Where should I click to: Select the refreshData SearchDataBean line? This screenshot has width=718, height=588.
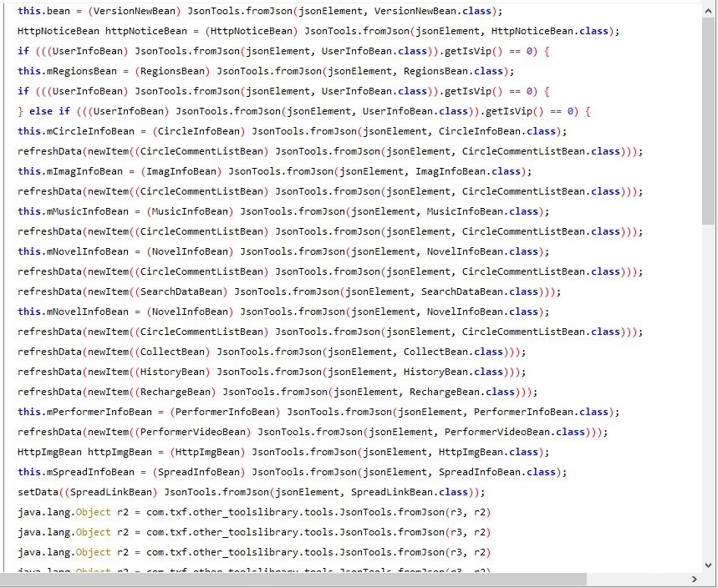coord(289,291)
